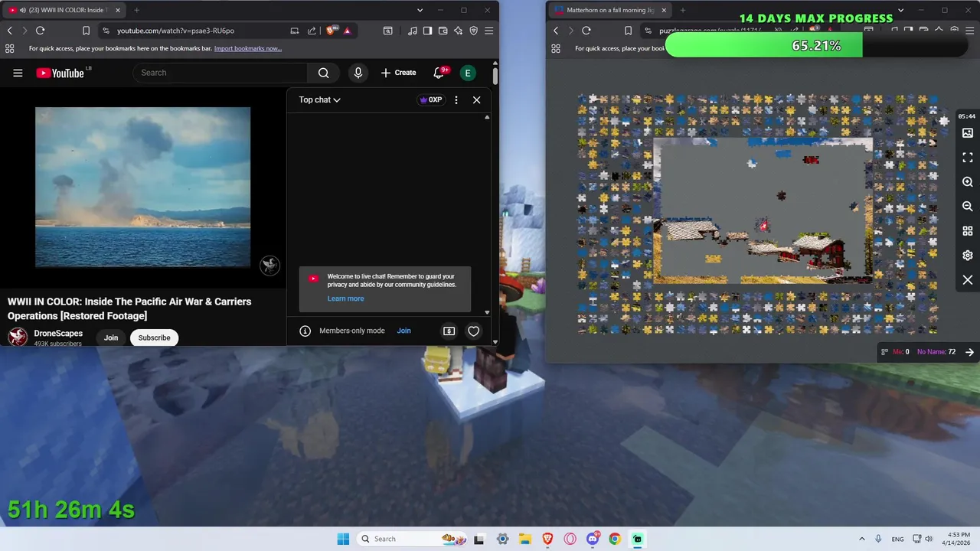The width and height of the screenshot is (980, 551).
Task: Join the DroneScapes channel membership
Action: click(x=111, y=337)
